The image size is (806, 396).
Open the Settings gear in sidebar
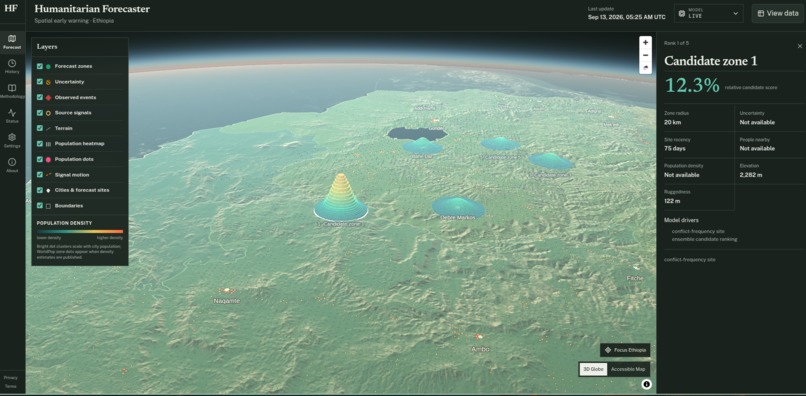click(12, 141)
